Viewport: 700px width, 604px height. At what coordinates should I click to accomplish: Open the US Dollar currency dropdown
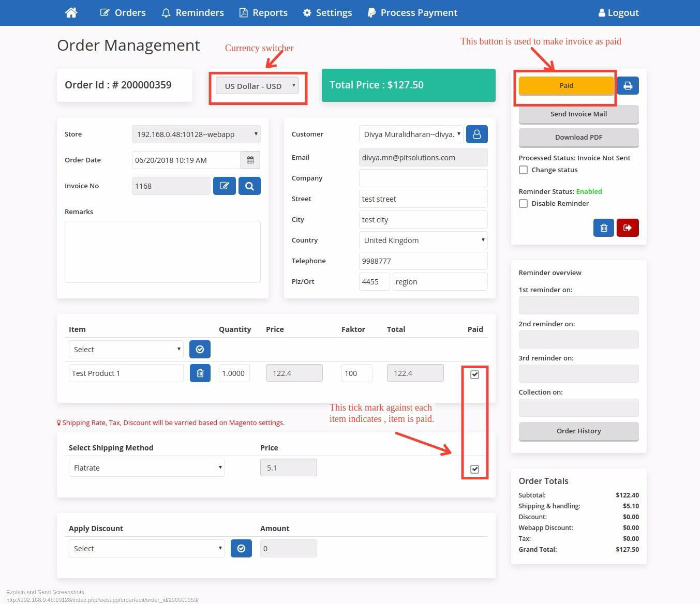[x=257, y=86]
